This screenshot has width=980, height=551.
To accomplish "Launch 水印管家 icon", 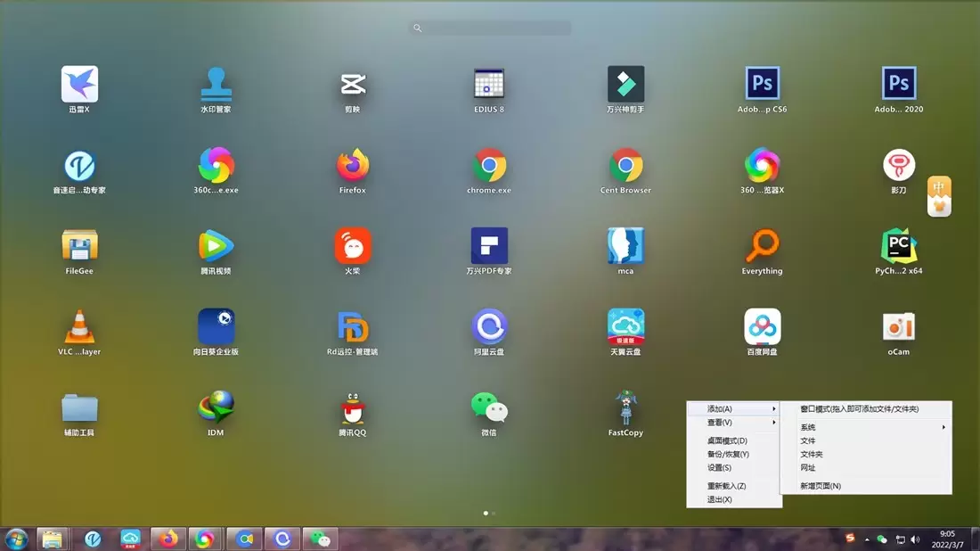I will [x=216, y=84].
